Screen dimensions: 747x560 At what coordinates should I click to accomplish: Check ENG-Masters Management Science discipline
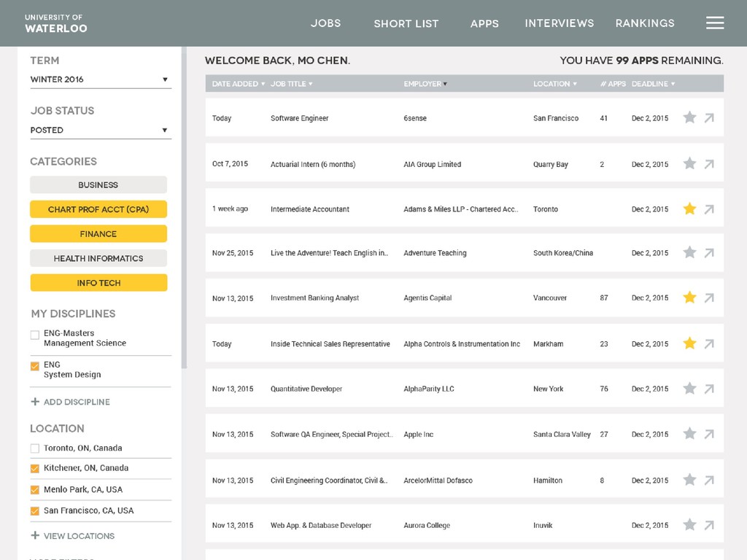[35, 335]
